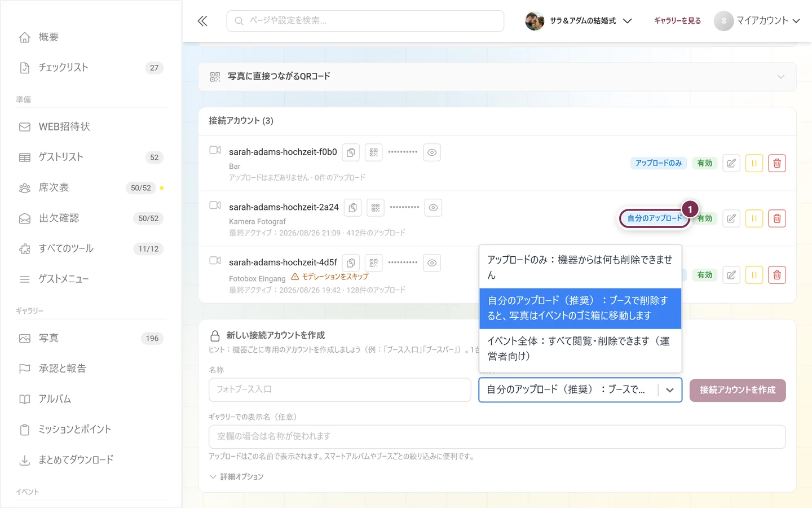The height and width of the screenshot is (508, 812).
Task: Open 写真 gallery in sidebar
Action: coord(91,339)
